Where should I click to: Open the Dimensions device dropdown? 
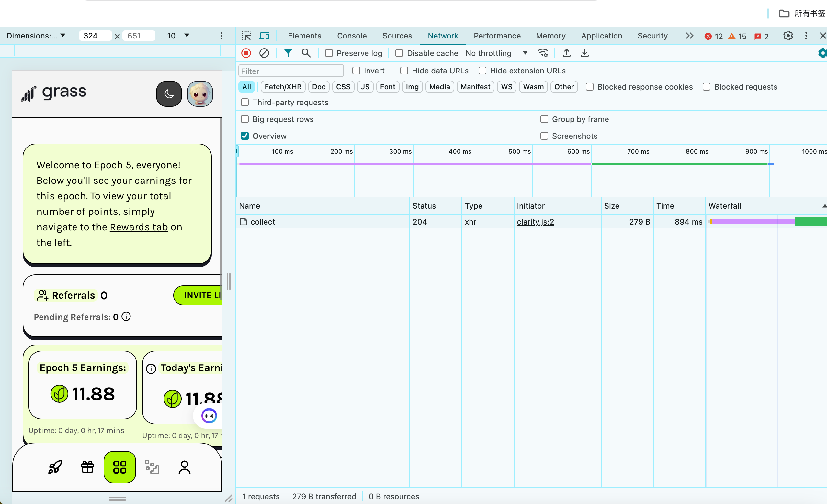[x=36, y=36]
